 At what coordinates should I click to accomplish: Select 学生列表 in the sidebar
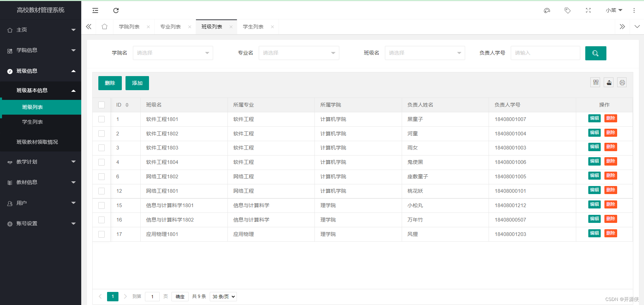point(41,122)
